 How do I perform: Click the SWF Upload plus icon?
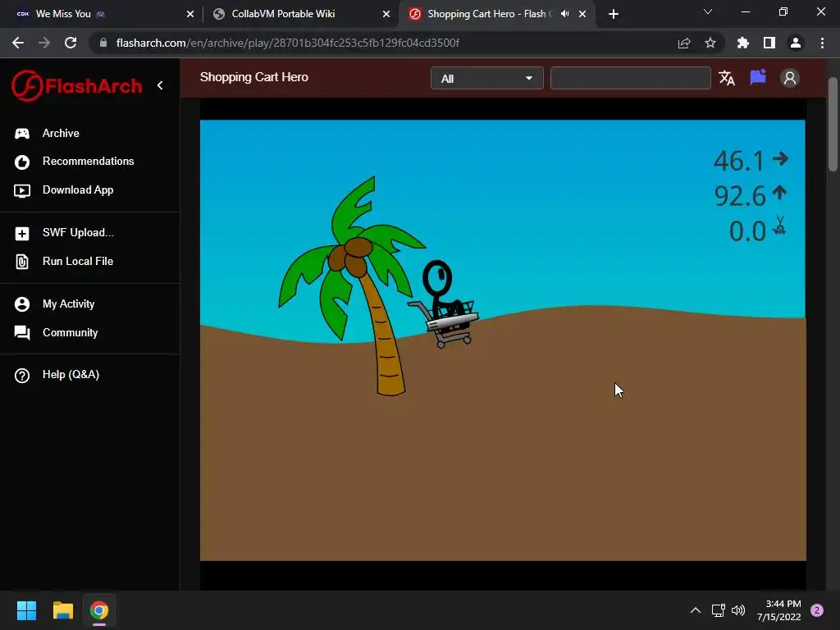coord(22,234)
